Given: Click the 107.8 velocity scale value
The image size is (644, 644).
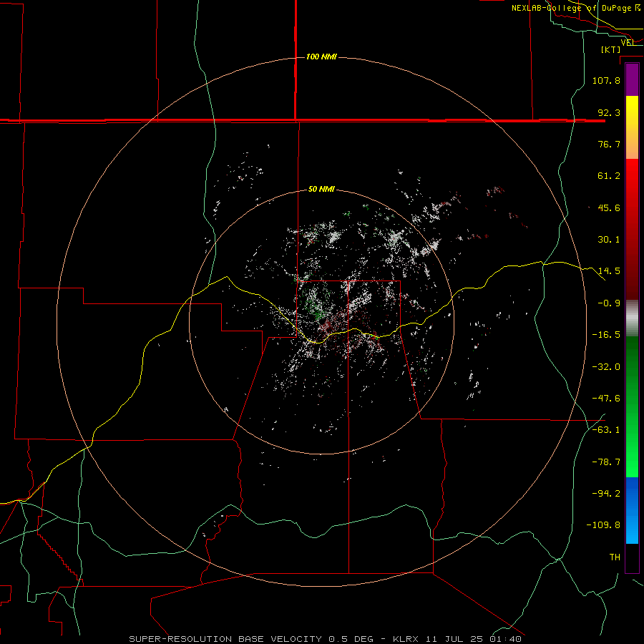Looking at the screenshot, I should pos(606,80).
